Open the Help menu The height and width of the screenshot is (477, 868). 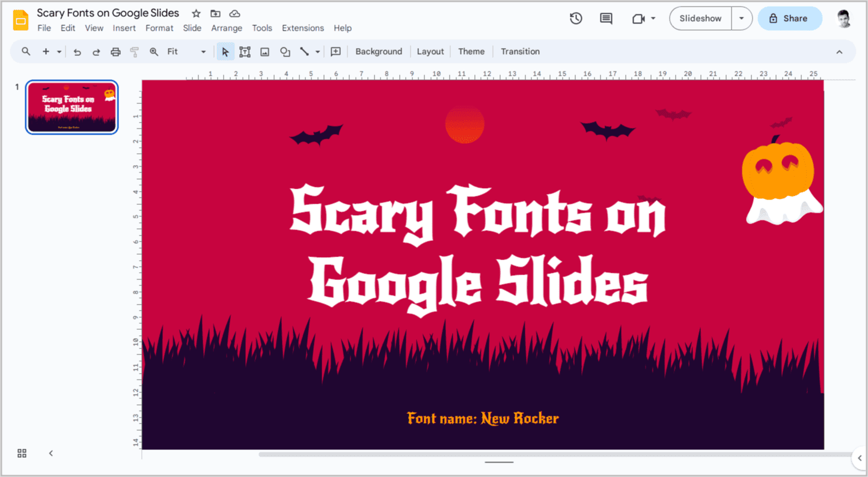coord(343,28)
